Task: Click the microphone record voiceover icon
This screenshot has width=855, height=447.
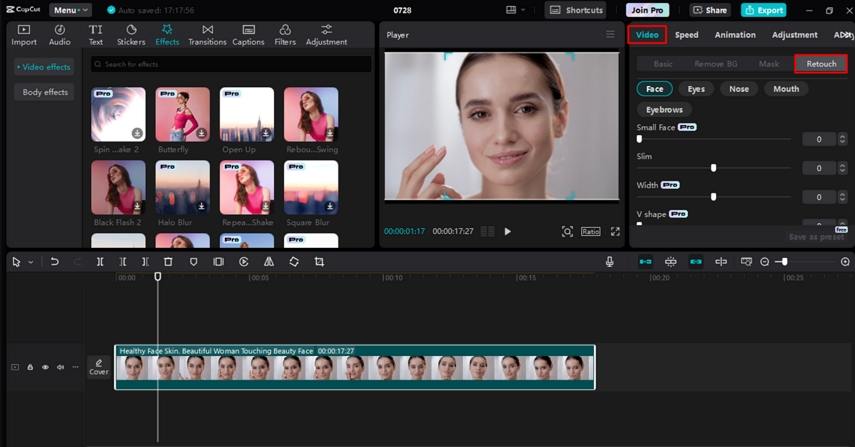Action: click(610, 262)
